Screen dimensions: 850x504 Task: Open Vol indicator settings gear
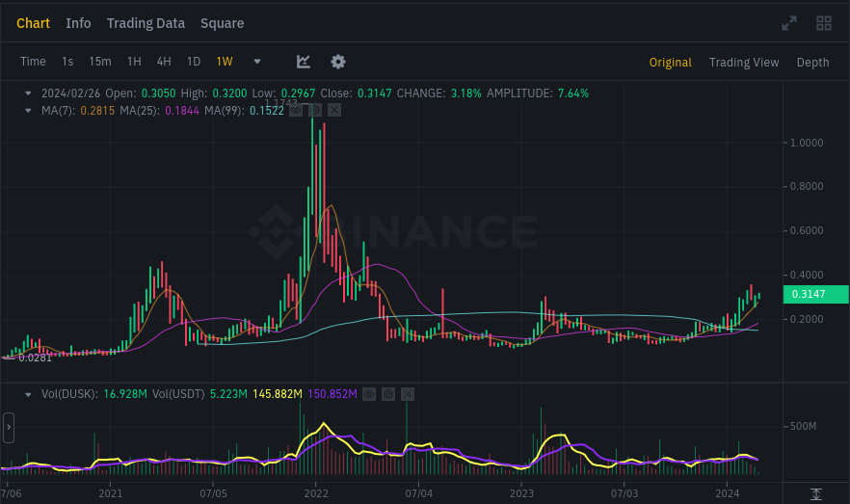point(388,394)
